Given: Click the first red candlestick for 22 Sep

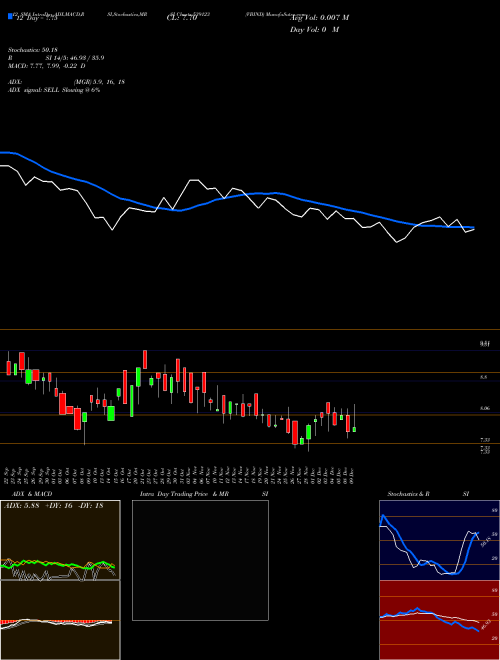Looking at the screenshot, I should tap(8, 367).
